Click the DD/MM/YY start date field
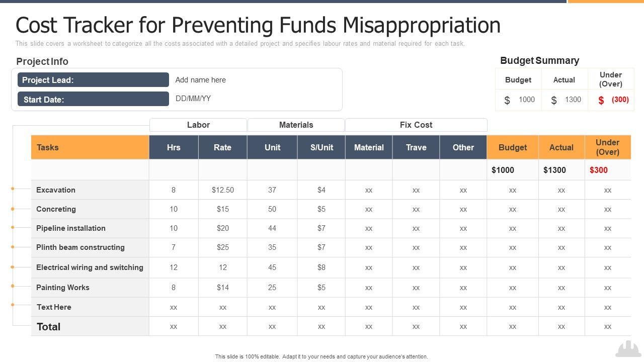Viewport: 644px width, 362px height. [x=193, y=99]
